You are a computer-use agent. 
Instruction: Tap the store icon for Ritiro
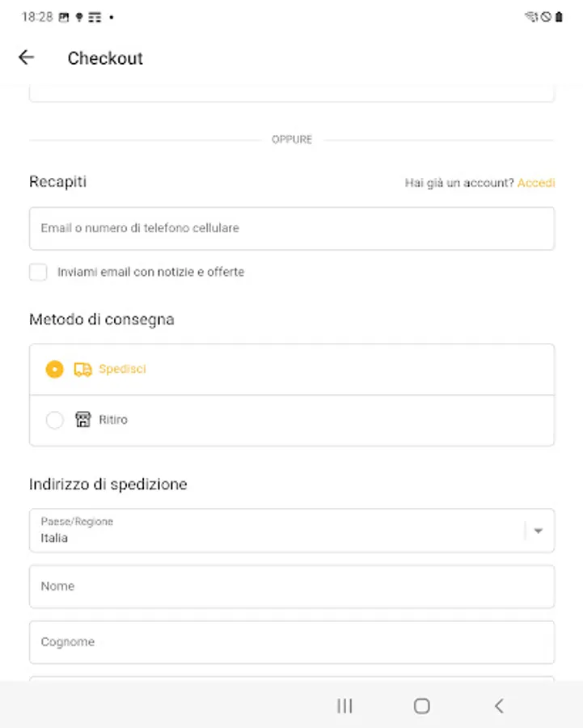pyautogui.click(x=82, y=420)
